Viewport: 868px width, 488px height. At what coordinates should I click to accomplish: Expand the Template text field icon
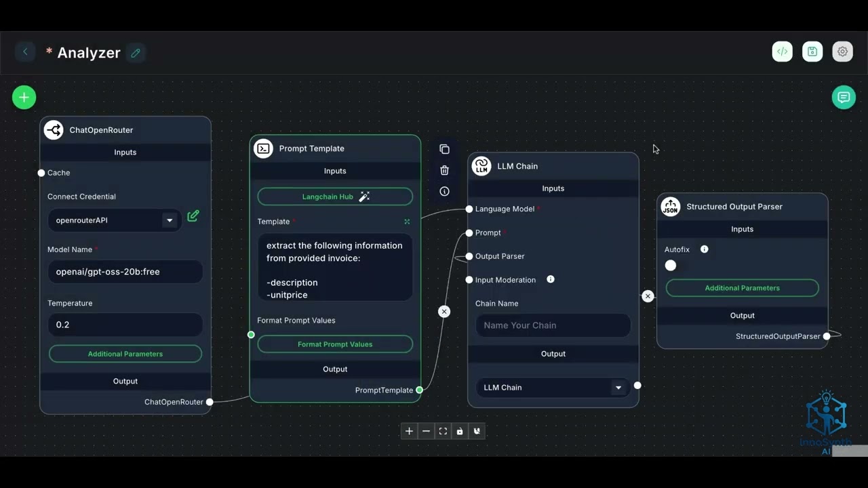pyautogui.click(x=407, y=222)
